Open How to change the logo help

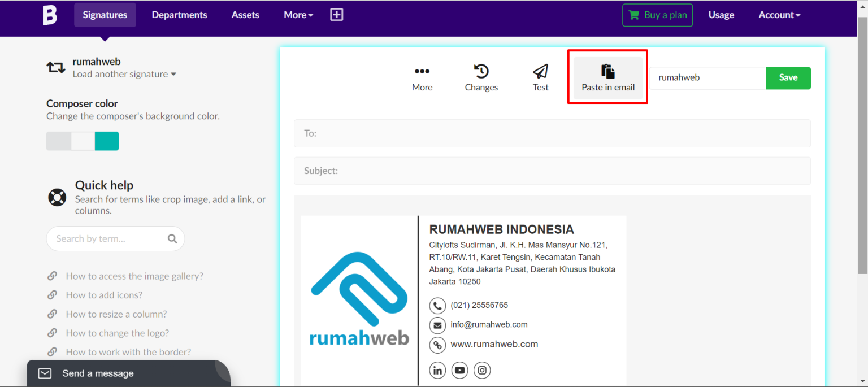[118, 333]
